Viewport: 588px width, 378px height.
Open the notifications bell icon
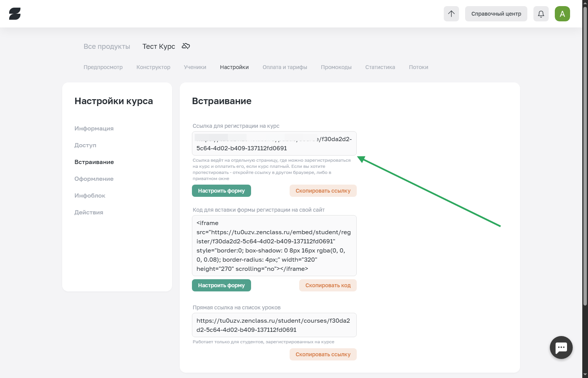pos(541,14)
